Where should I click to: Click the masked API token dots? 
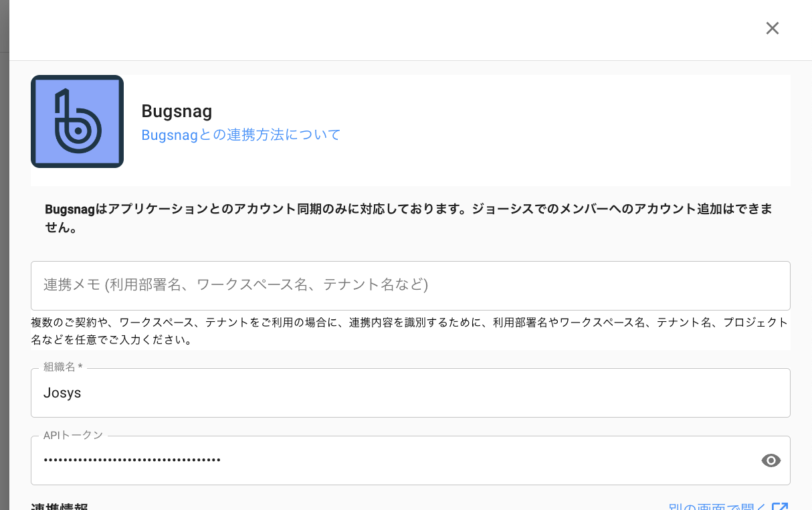pos(132,460)
